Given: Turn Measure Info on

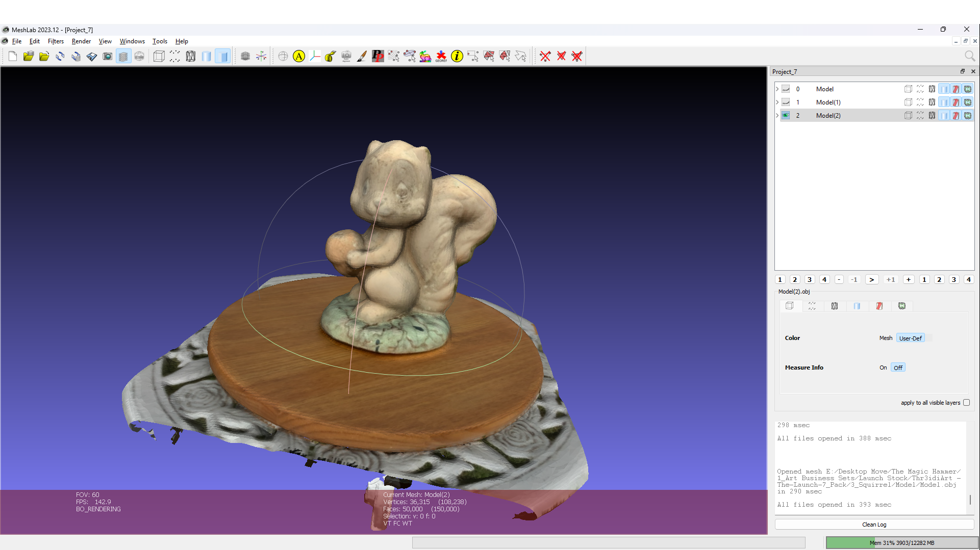Looking at the screenshot, I should coord(883,367).
